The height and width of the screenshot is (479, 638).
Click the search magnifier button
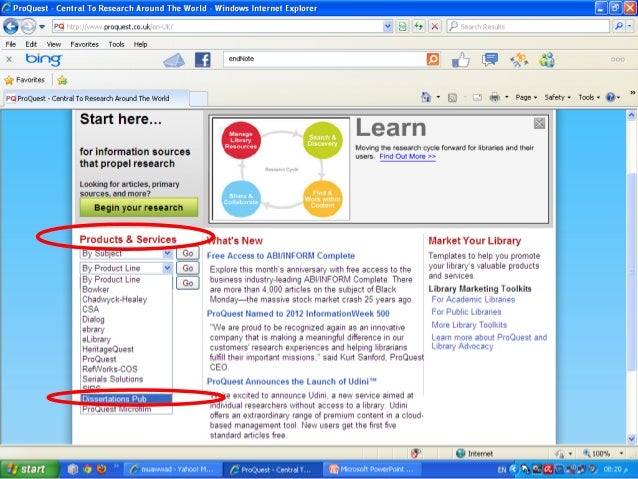[619, 27]
